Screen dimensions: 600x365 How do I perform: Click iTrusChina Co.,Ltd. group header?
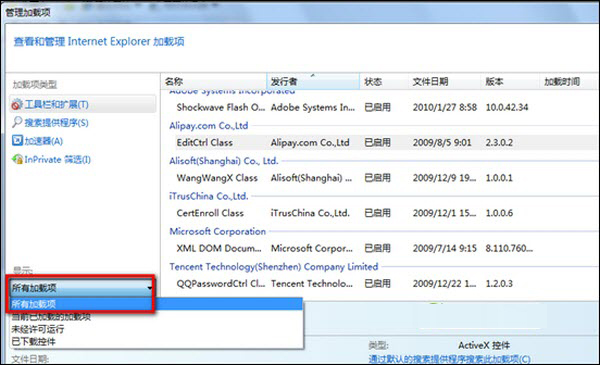(x=209, y=196)
